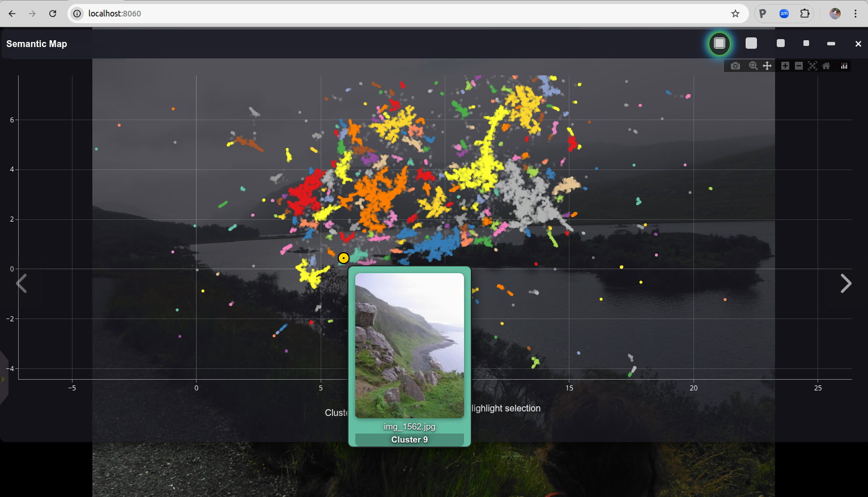
Task: Click the x-axis tick label 25
Action: (818, 388)
